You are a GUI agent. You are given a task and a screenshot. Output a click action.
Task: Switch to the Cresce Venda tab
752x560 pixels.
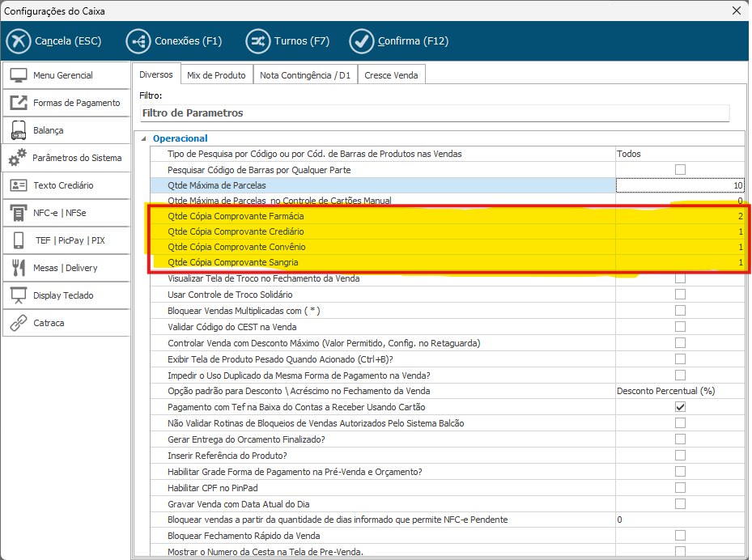(x=391, y=75)
